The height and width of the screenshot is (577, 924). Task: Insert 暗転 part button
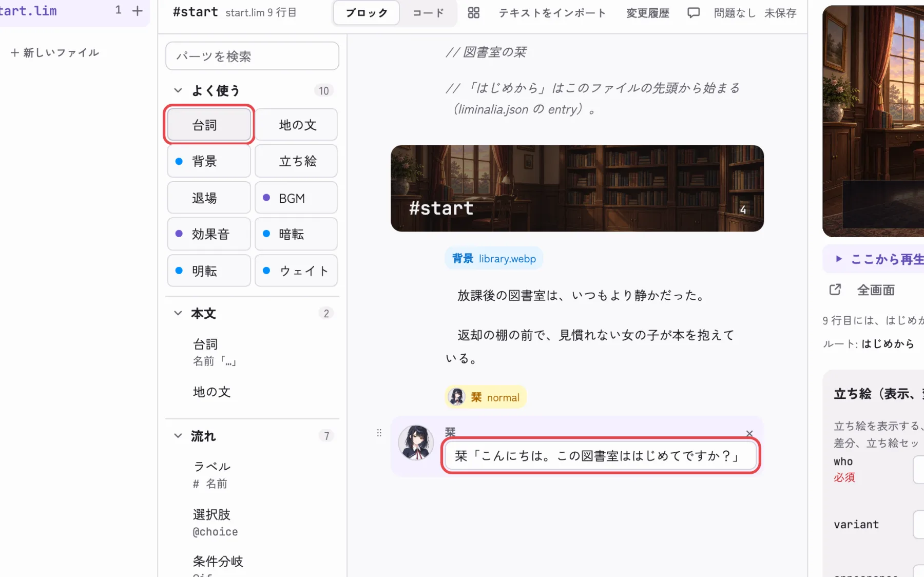(296, 234)
